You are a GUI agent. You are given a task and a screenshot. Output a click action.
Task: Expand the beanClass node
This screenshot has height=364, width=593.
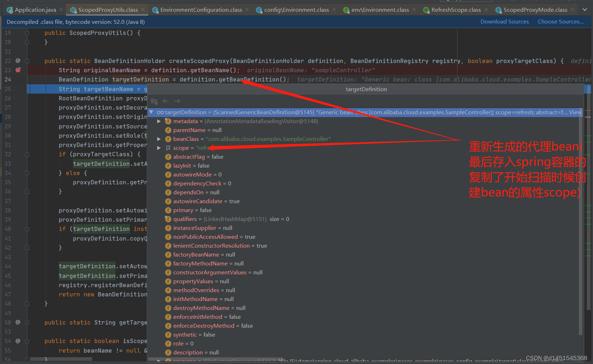coord(159,139)
